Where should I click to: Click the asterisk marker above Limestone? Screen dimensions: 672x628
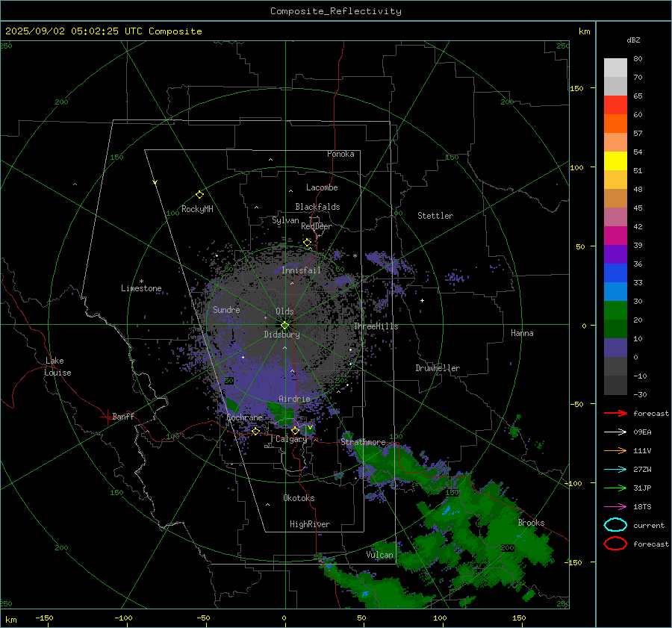point(141,282)
